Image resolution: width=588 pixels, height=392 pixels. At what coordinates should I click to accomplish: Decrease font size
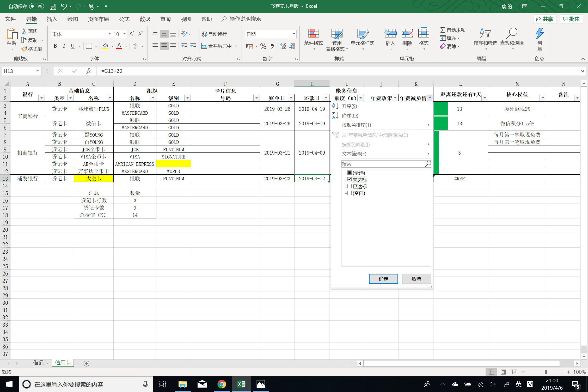click(x=141, y=34)
